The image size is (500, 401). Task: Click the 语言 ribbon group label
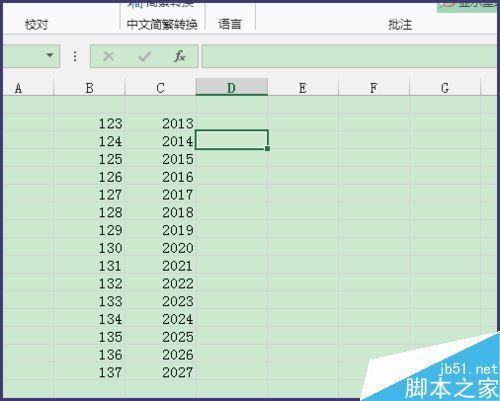tap(230, 24)
